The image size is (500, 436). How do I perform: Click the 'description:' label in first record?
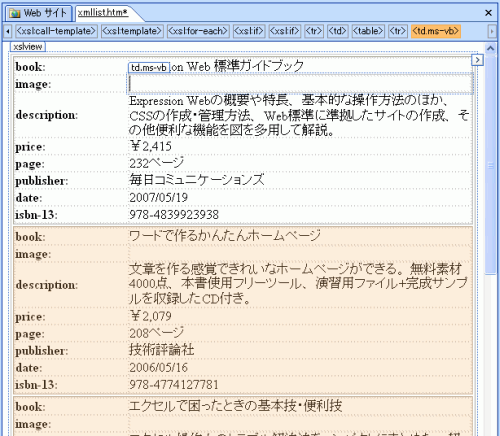(x=47, y=115)
